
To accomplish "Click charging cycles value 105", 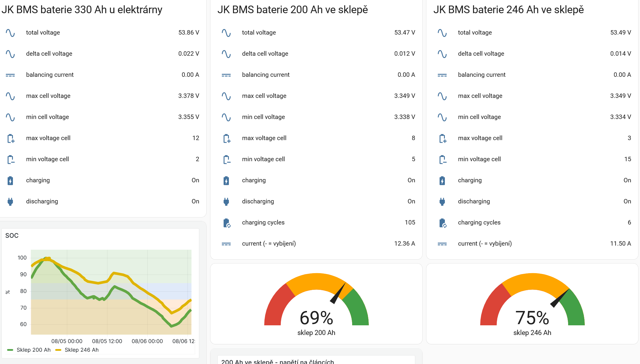I will (x=410, y=222).
